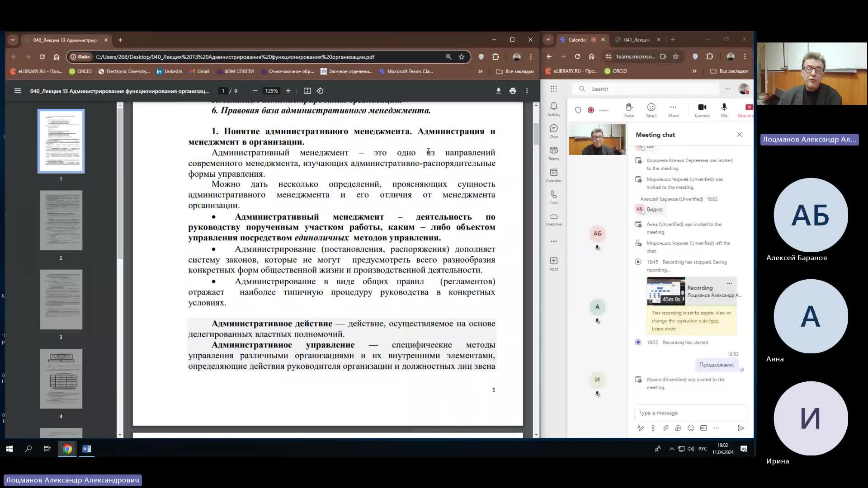Select page 3 thumbnail

(x=61, y=300)
